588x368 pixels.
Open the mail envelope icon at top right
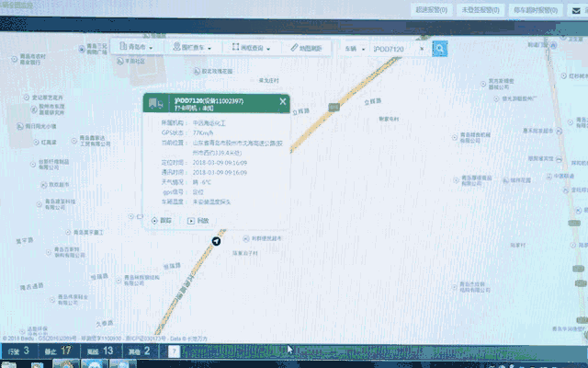(576, 10)
